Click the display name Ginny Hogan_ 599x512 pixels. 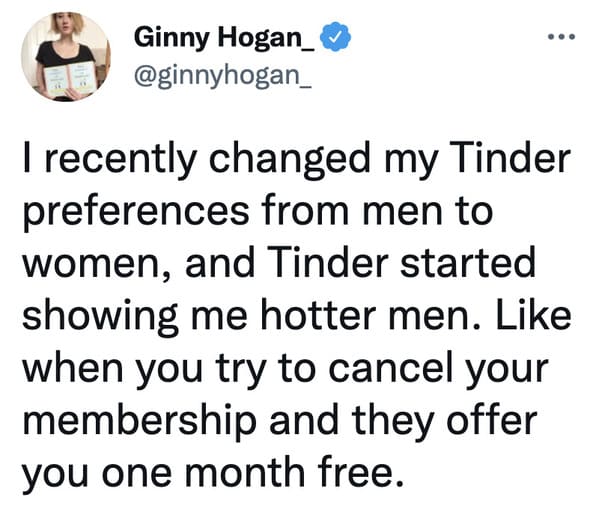[225, 37]
